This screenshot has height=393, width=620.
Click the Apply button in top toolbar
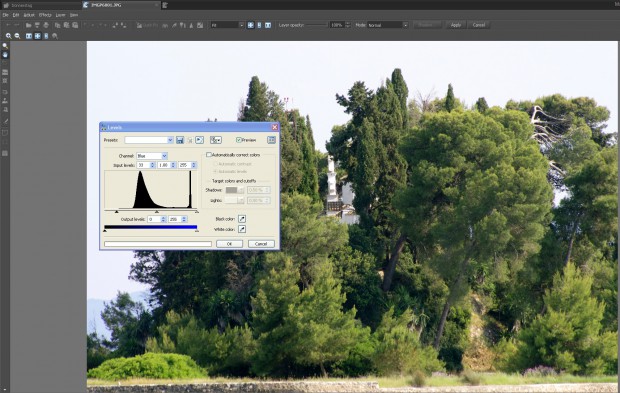click(x=456, y=25)
